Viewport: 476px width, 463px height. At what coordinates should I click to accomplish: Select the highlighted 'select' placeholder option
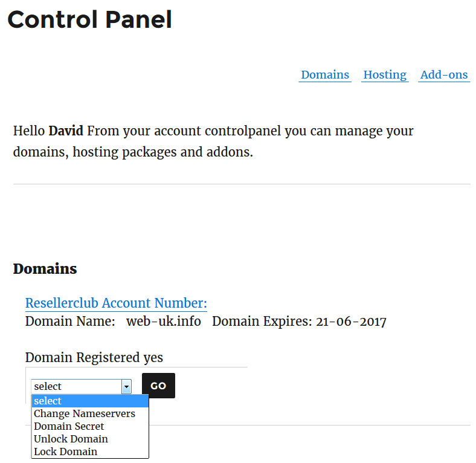pyautogui.click(x=90, y=401)
